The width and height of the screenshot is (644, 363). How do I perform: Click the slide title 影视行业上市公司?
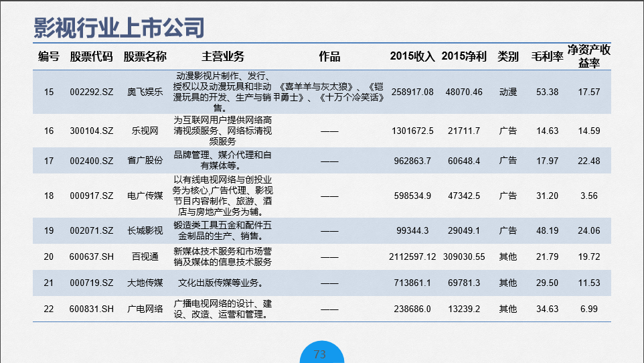pos(118,27)
